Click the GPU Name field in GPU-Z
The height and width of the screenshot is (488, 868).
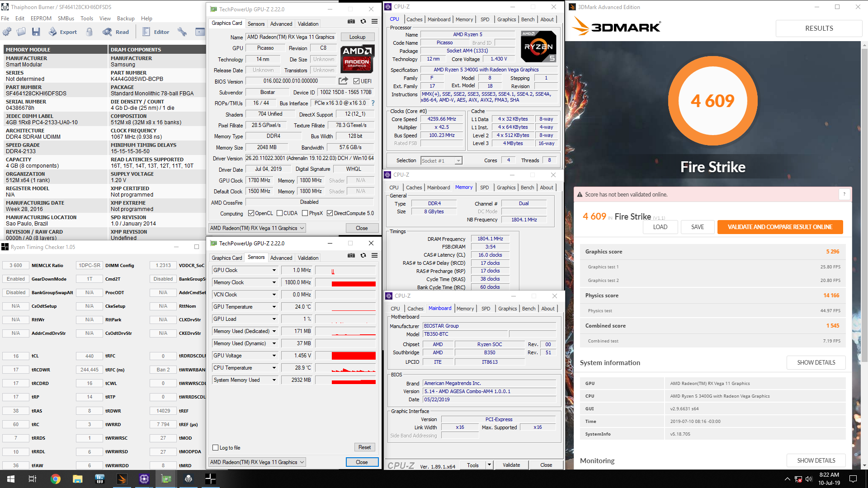(x=291, y=37)
